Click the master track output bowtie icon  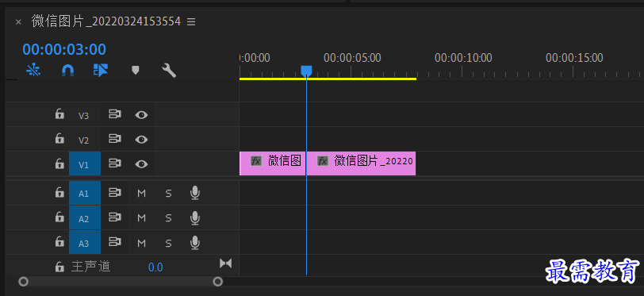[225, 263]
